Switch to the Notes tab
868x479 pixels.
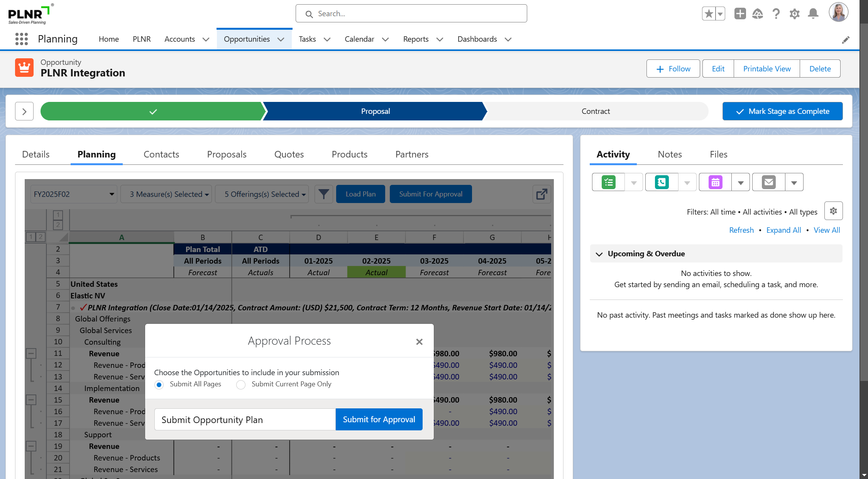coord(670,154)
